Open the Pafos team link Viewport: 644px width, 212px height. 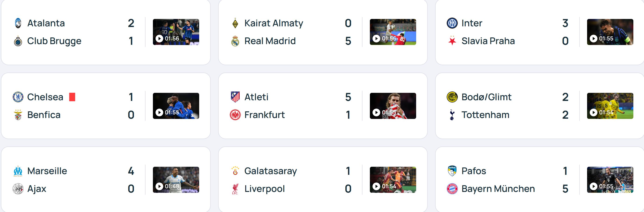click(x=474, y=171)
